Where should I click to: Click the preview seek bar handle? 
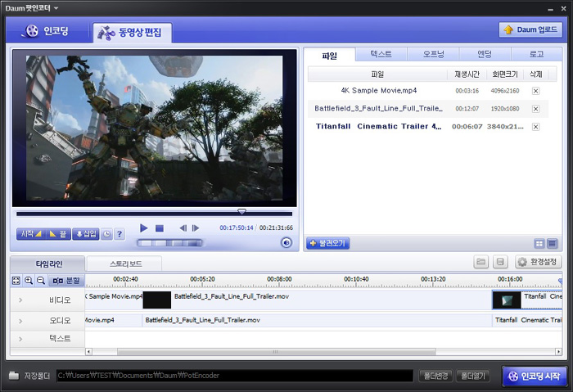(241, 211)
